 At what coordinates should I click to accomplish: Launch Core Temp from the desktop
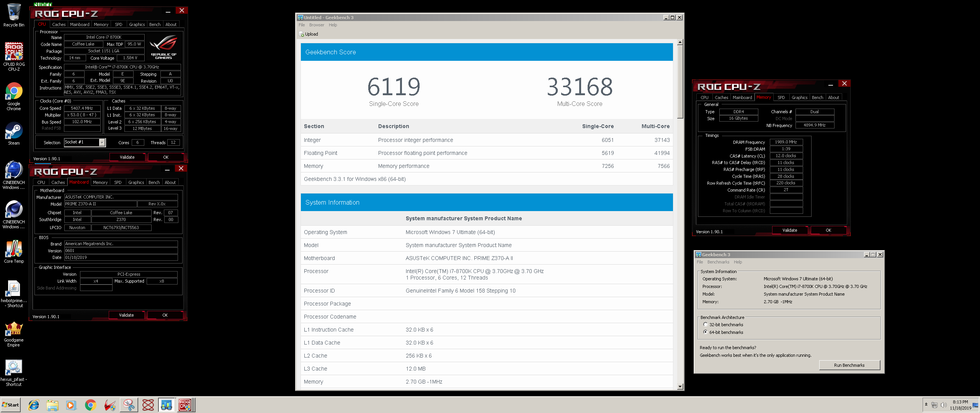[x=14, y=252]
